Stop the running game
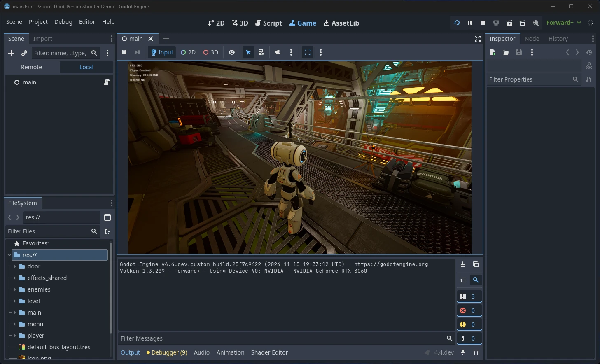This screenshot has width=600, height=364. 483,23
